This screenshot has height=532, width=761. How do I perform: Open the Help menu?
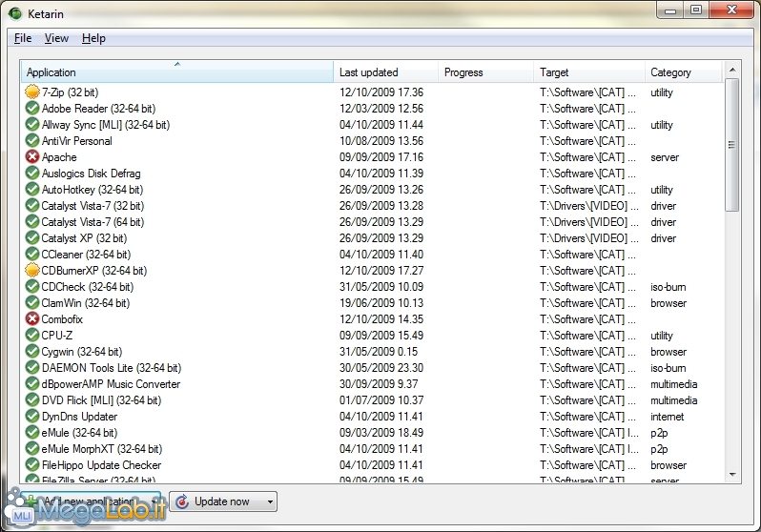coord(93,38)
